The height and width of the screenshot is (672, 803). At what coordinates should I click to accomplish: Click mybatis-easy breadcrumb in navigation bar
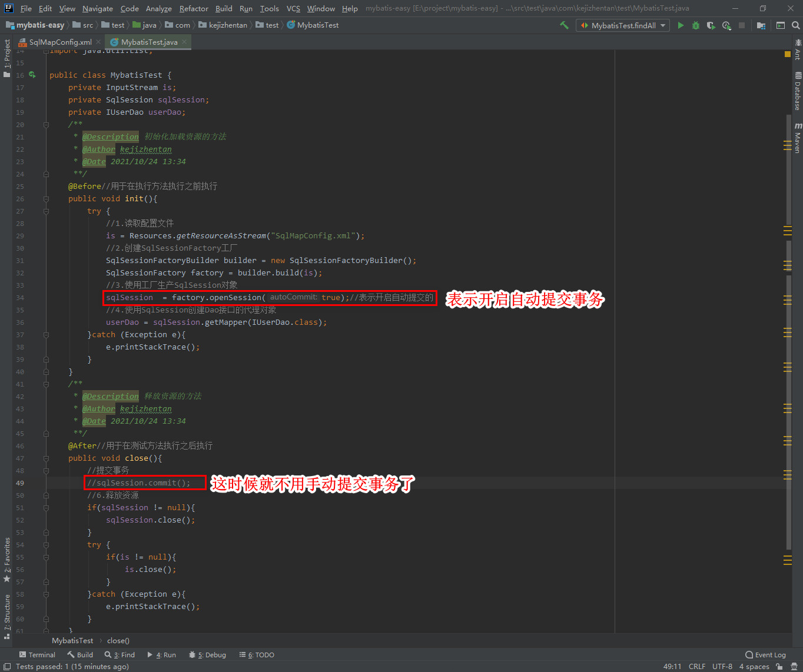point(35,25)
